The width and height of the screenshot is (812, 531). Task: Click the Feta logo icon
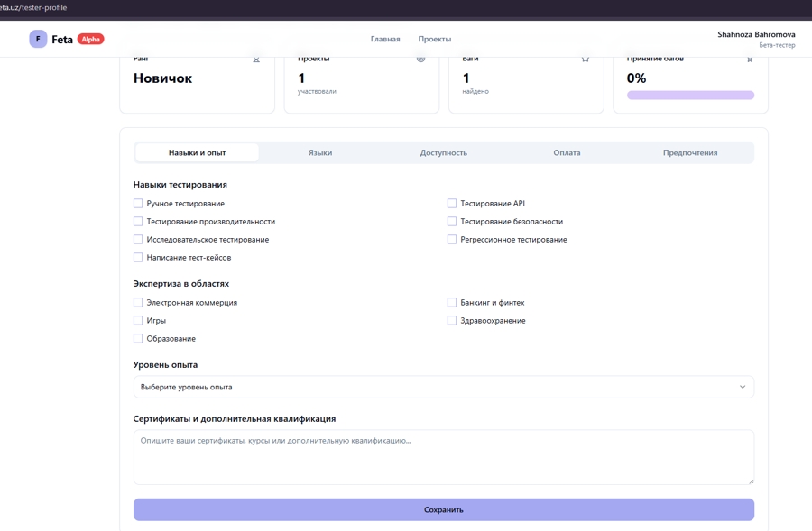click(38, 39)
